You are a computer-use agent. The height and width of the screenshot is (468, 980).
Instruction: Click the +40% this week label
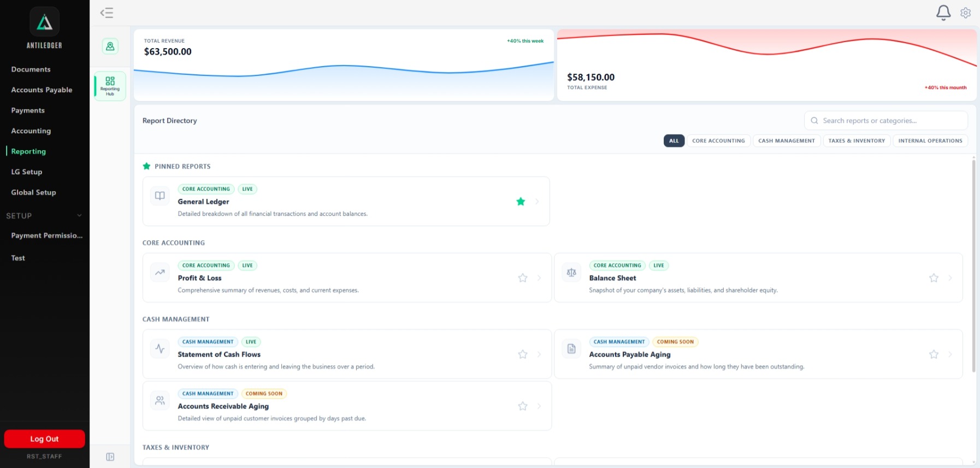[525, 41]
